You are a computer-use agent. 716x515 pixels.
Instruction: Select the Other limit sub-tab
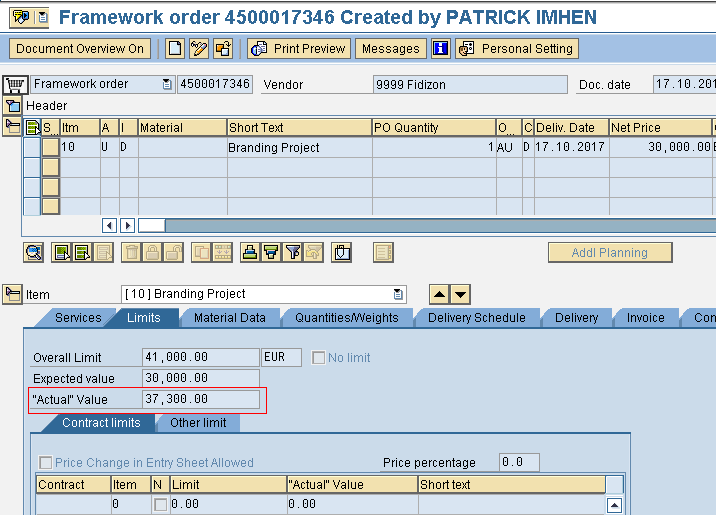[198, 423]
